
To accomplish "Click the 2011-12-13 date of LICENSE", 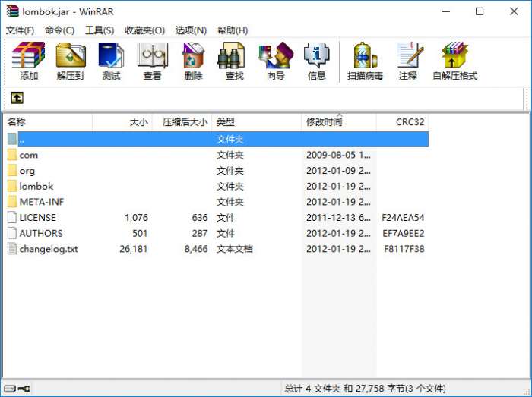I will coord(338,217).
